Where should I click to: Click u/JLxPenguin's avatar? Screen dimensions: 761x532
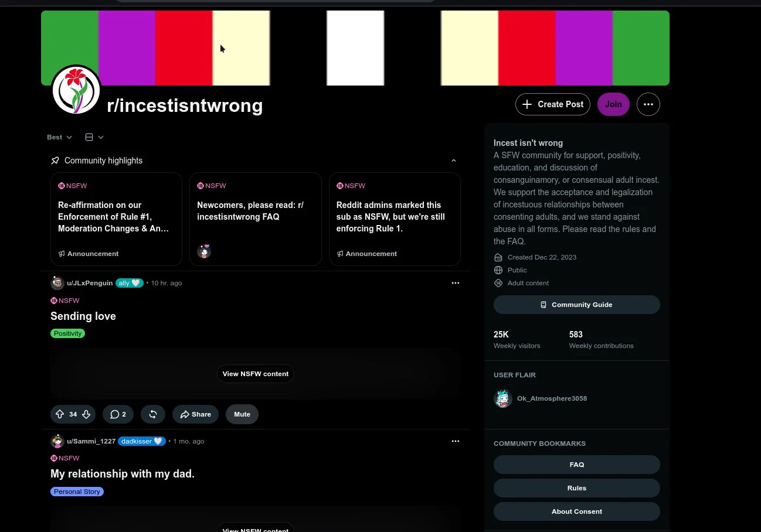(x=57, y=283)
